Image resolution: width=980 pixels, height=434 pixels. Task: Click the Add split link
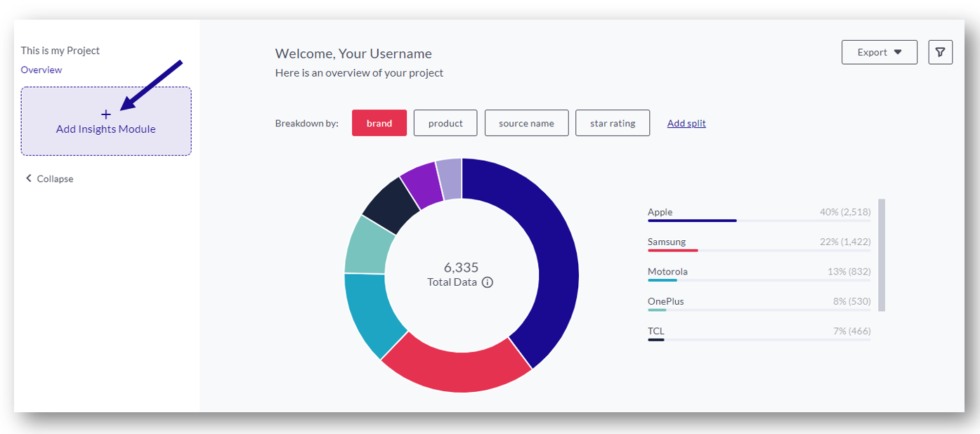point(686,123)
